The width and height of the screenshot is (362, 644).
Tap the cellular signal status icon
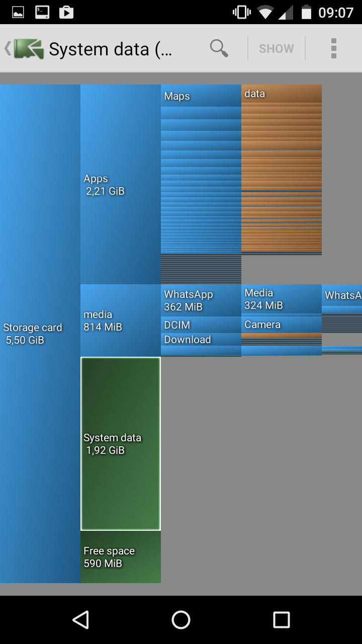[286, 12]
